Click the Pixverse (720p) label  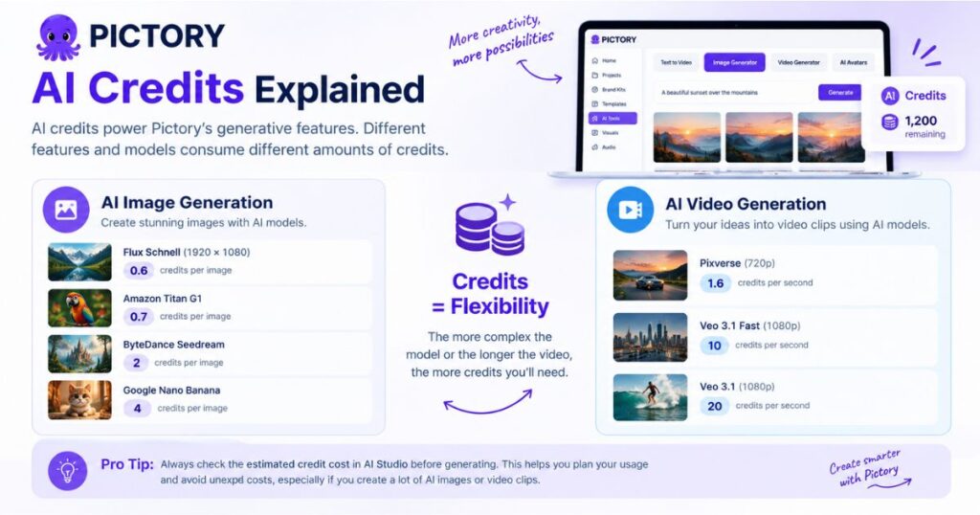point(737,263)
